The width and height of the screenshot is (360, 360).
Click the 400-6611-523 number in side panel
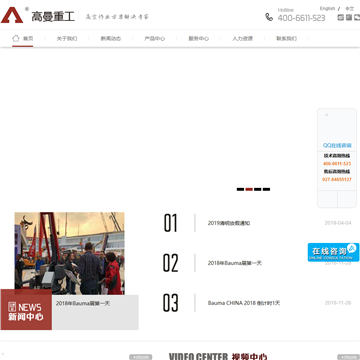337,164
